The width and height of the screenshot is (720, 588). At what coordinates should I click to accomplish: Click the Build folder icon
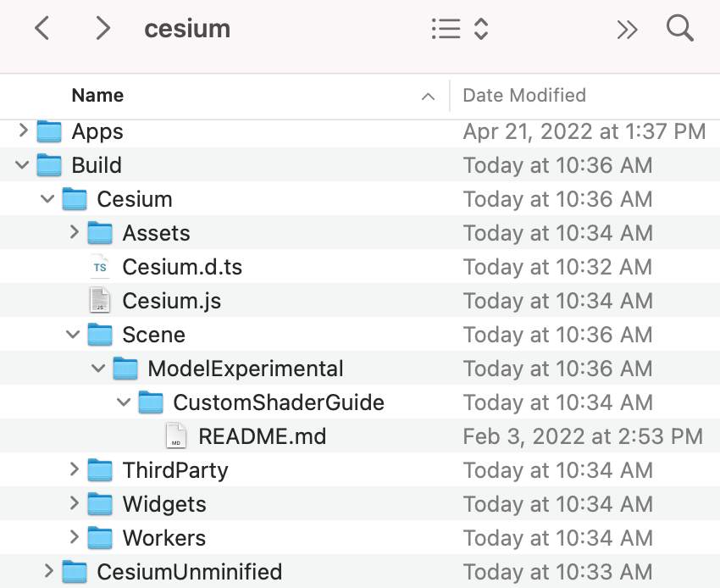[49, 165]
